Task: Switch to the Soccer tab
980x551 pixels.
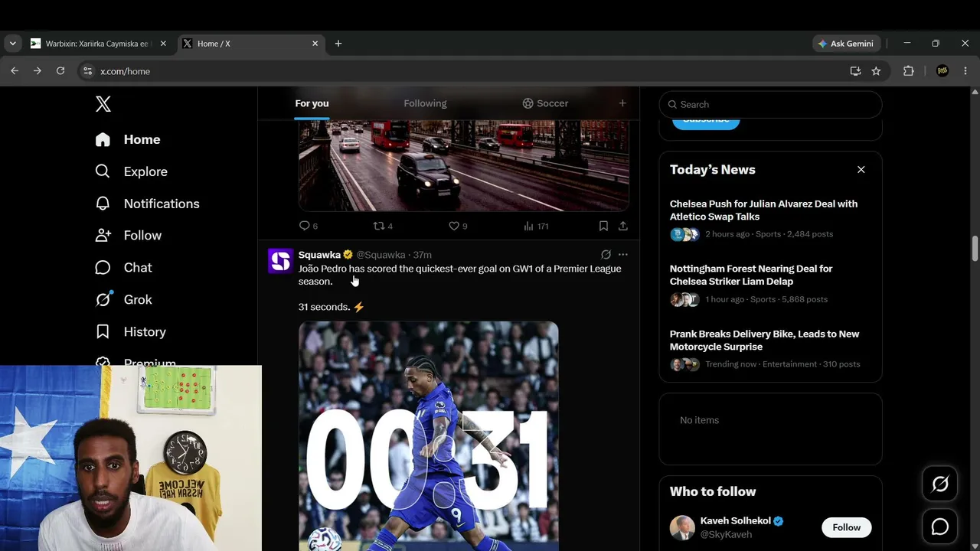Action: tap(545, 103)
